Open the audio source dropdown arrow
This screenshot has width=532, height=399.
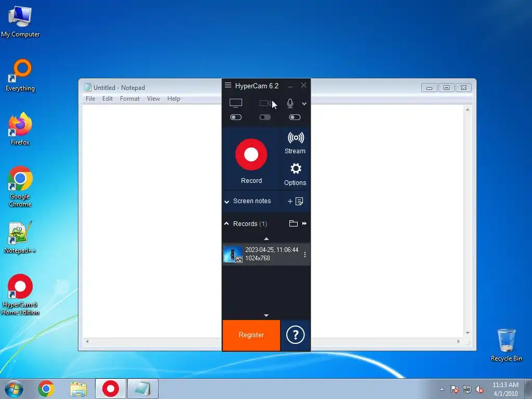(304, 104)
